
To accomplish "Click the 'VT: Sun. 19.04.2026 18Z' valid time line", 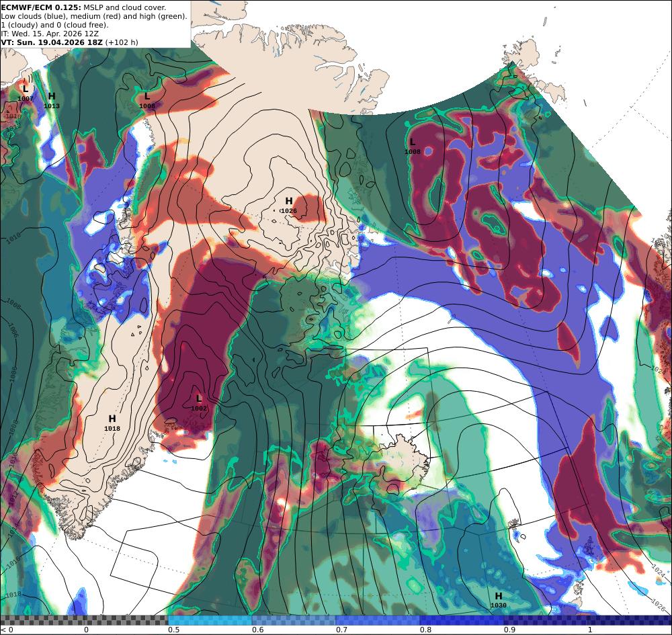I will tap(52, 42).
